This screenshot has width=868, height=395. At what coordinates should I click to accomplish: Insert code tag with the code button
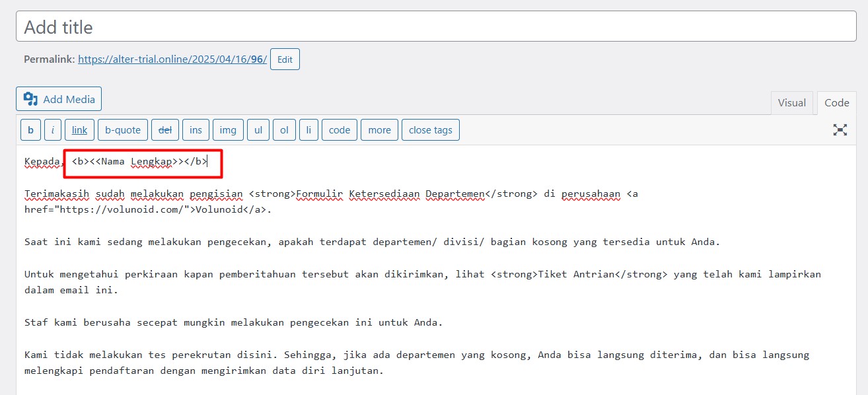340,129
